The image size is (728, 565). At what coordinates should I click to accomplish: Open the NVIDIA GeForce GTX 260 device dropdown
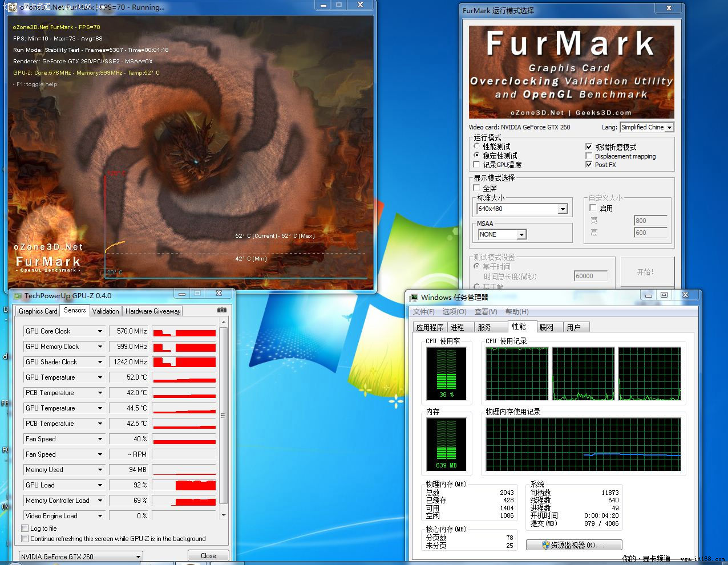[x=80, y=557]
